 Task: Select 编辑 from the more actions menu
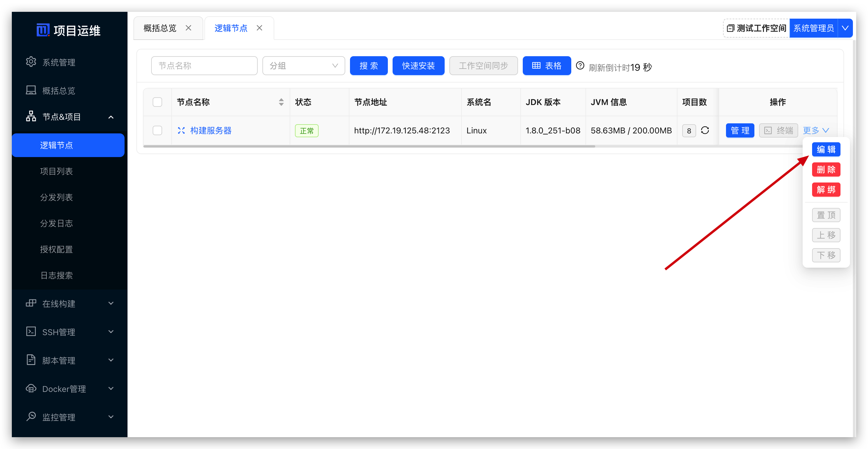point(826,149)
